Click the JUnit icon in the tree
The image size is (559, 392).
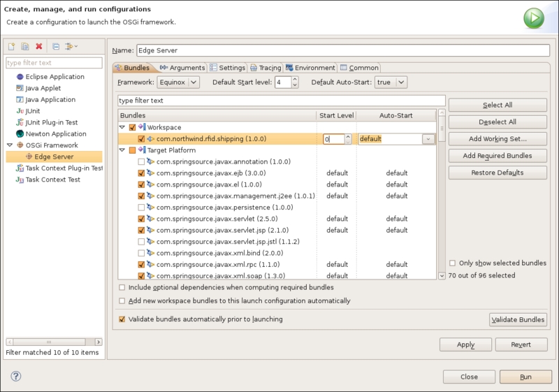(20, 111)
